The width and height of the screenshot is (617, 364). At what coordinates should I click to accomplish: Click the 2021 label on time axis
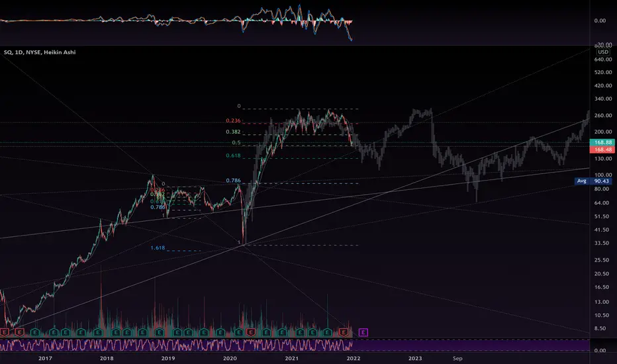pyautogui.click(x=291, y=359)
